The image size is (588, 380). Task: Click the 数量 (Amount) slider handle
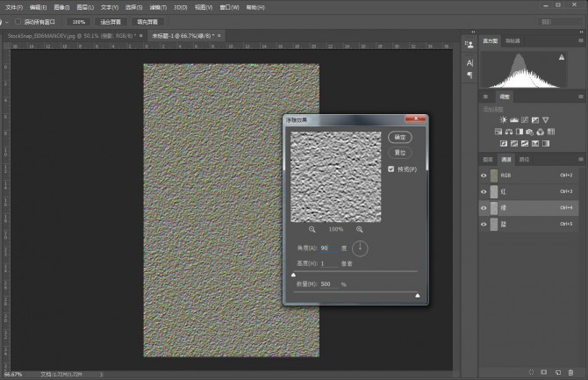[417, 296]
